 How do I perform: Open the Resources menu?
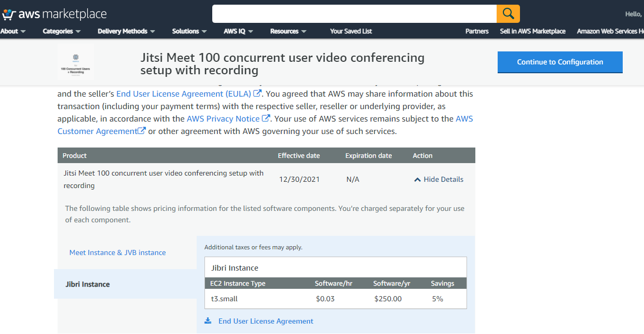coord(288,31)
